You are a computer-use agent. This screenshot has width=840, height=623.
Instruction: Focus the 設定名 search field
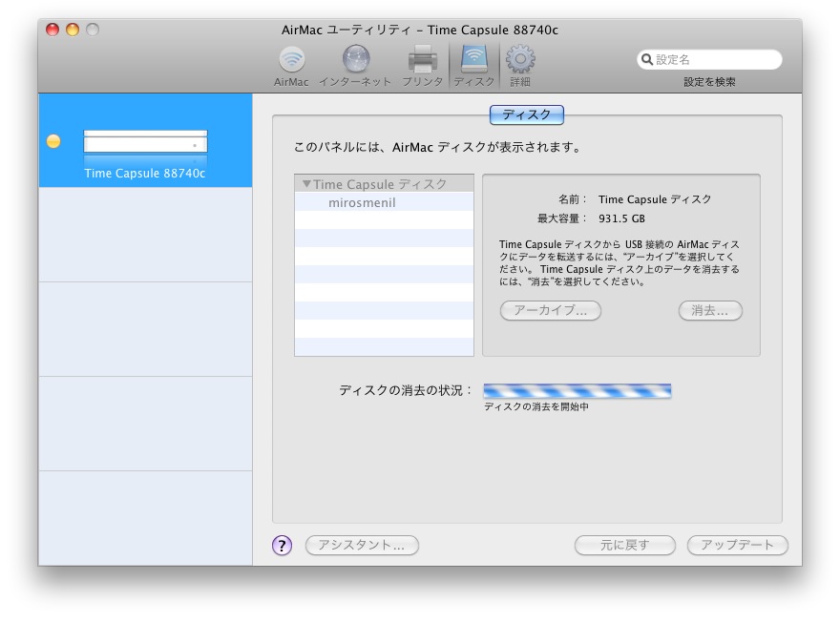(709, 59)
